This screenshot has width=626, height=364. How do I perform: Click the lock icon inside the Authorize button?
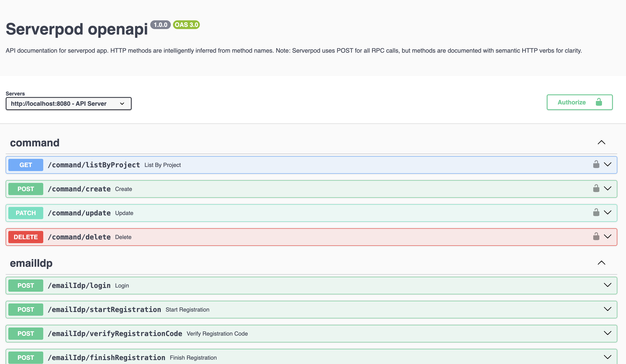pyautogui.click(x=599, y=102)
